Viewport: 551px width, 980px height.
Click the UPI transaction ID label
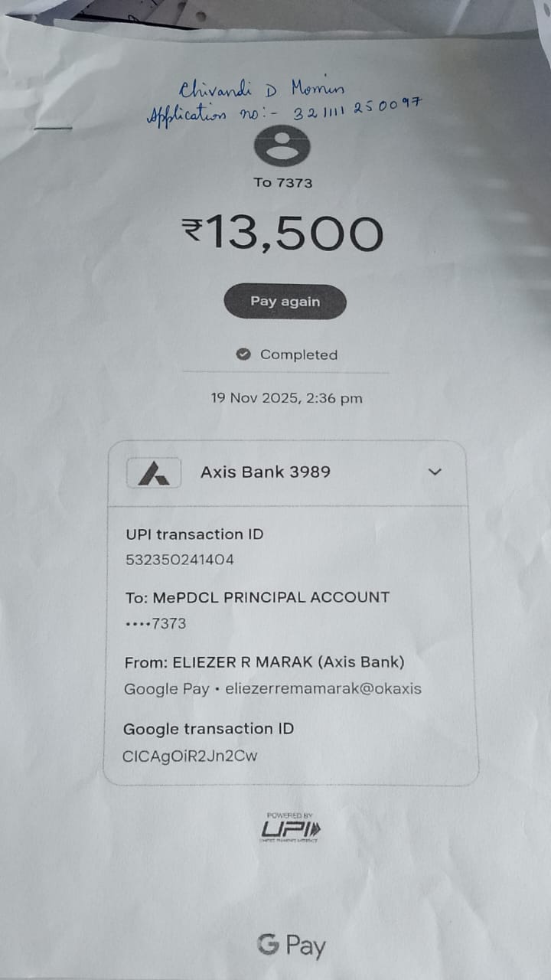click(194, 534)
